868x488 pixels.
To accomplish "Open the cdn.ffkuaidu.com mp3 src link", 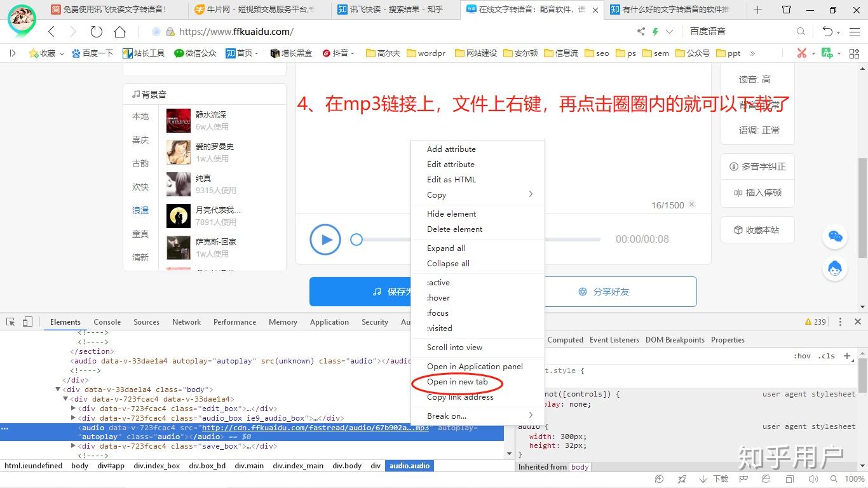I will coord(315,428).
